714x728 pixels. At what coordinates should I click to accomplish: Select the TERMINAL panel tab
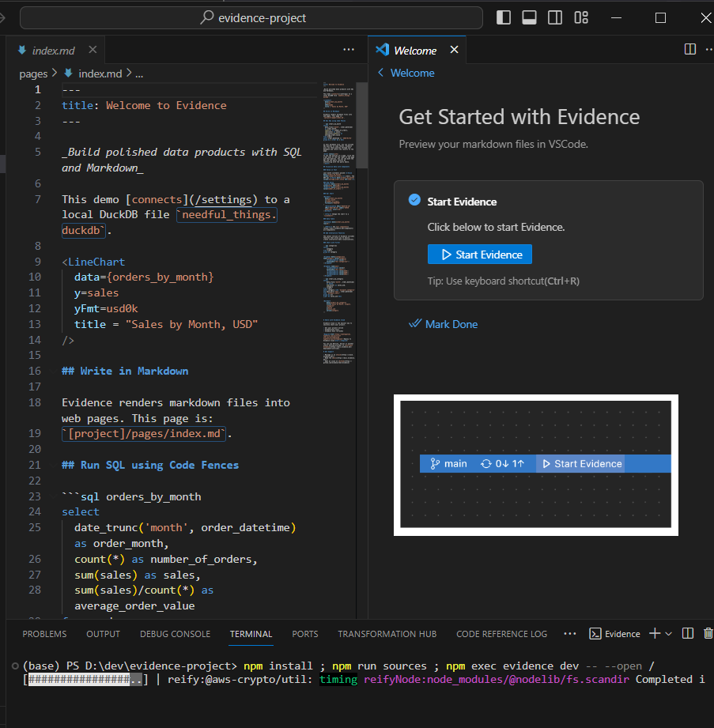pyautogui.click(x=251, y=634)
